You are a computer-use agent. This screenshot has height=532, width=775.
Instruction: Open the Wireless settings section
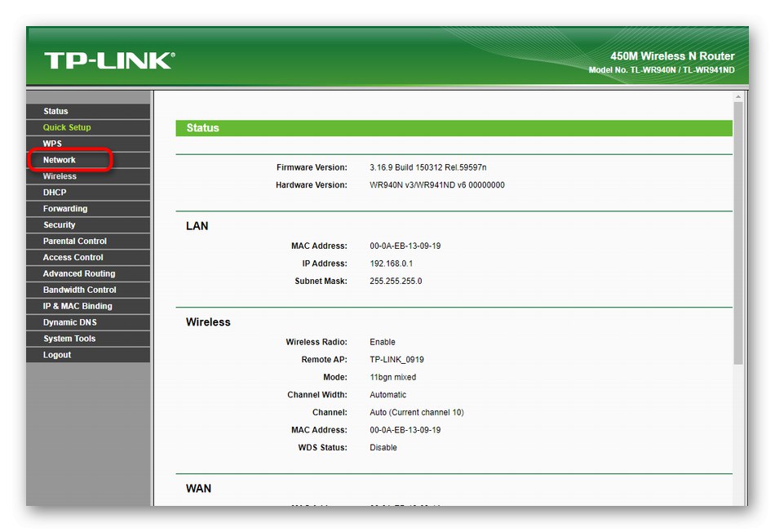pyautogui.click(x=60, y=175)
